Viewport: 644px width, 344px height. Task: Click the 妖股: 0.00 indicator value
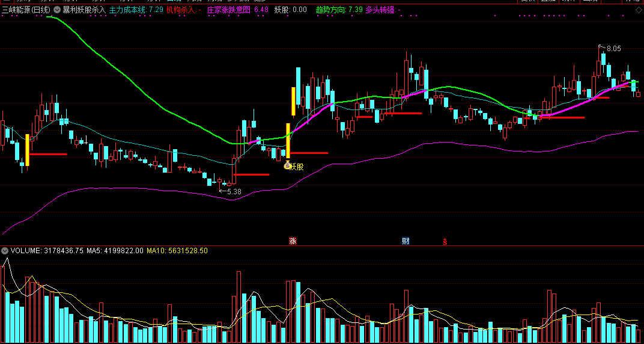[x=290, y=10]
